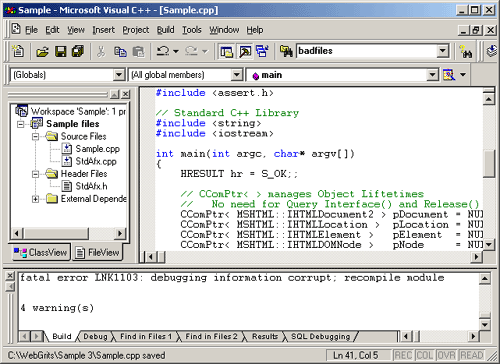Cut selection with the scissors icon
The image size is (500, 364).
click(x=101, y=51)
